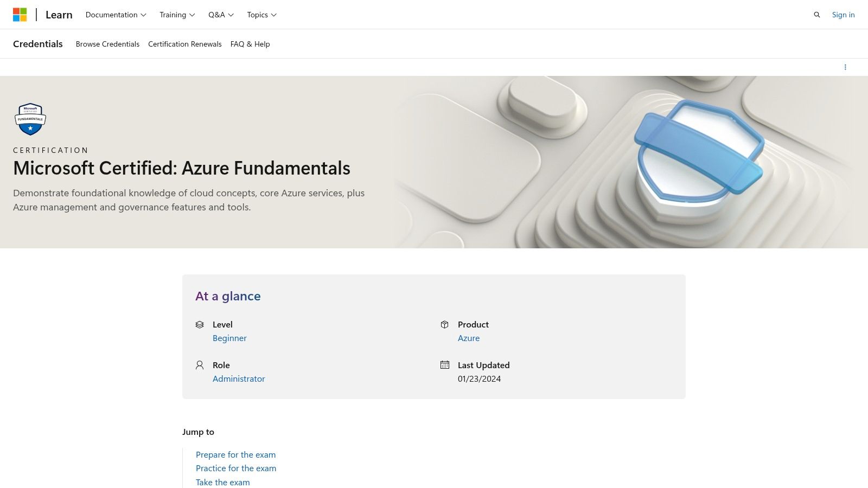Viewport: 868px width, 488px height.
Task: Click the Level layers icon
Action: (200, 324)
